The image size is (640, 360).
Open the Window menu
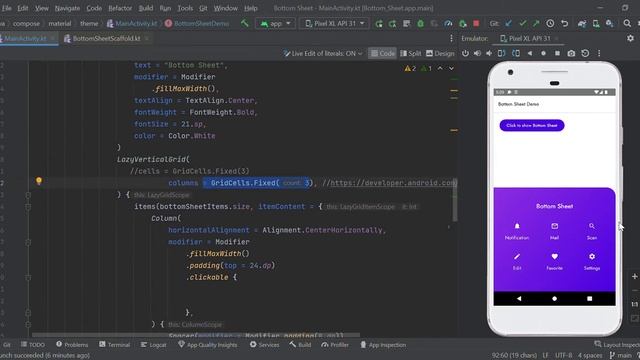tap(226, 8)
